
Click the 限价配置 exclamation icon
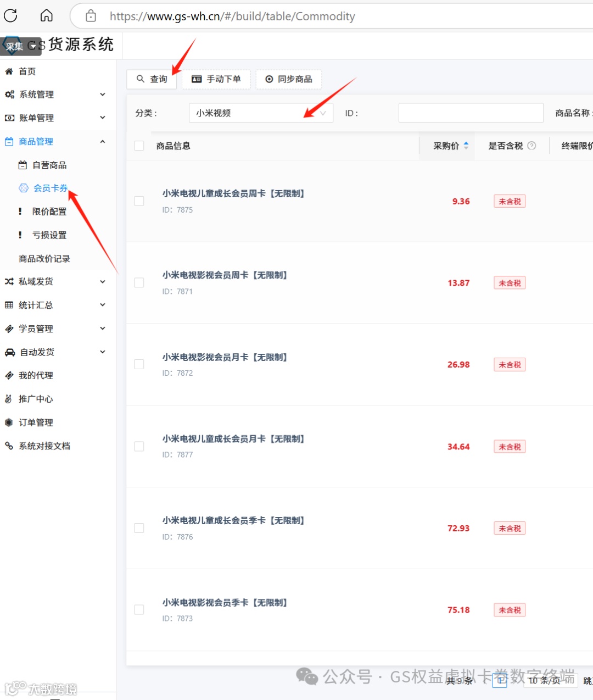point(20,212)
